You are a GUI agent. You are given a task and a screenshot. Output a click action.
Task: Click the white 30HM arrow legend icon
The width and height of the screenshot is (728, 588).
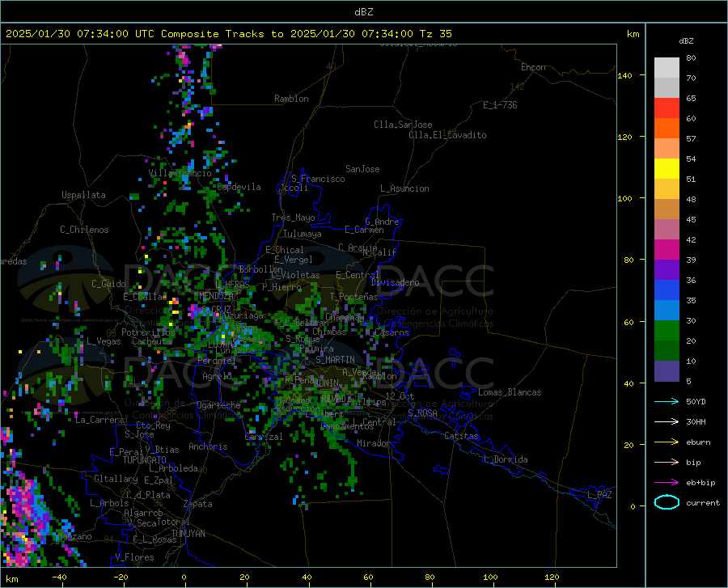click(667, 422)
